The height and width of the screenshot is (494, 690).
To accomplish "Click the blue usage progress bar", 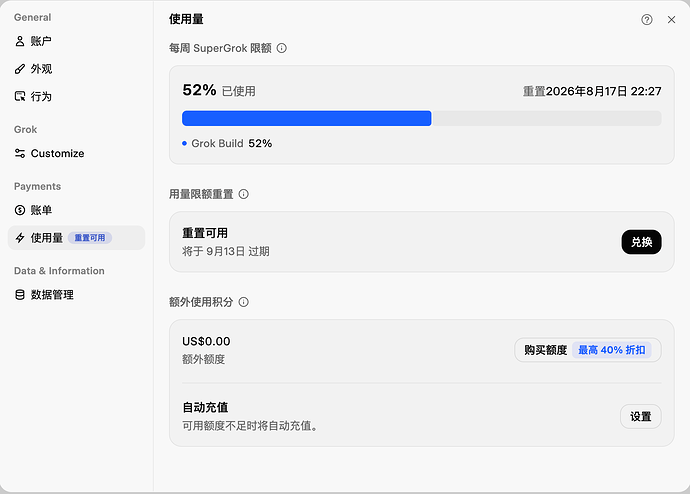I will (x=307, y=118).
